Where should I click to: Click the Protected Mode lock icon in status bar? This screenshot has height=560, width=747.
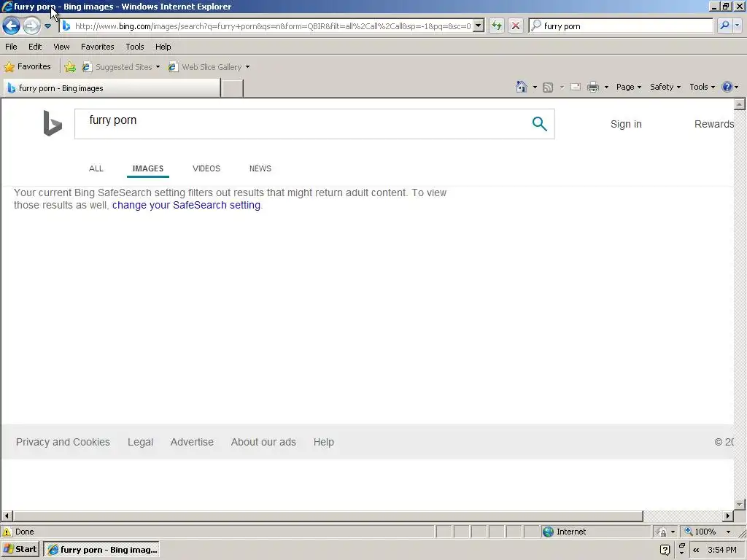[x=661, y=532]
